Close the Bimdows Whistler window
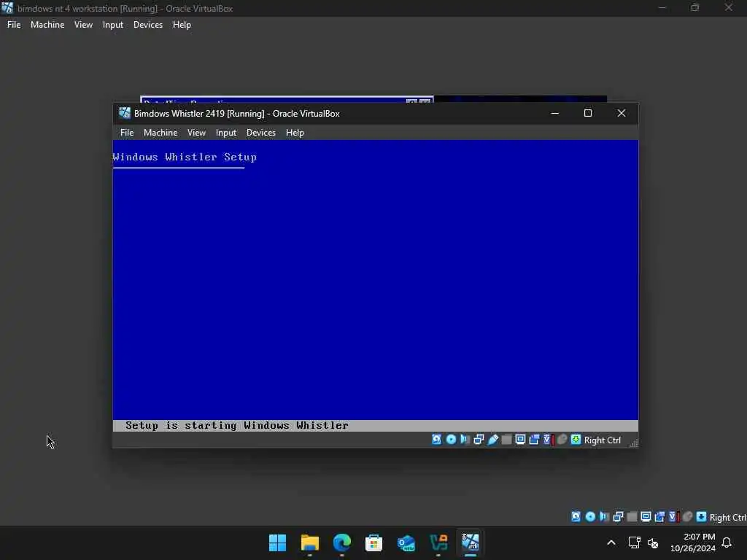The height and width of the screenshot is (560, 747). [622, 113]
